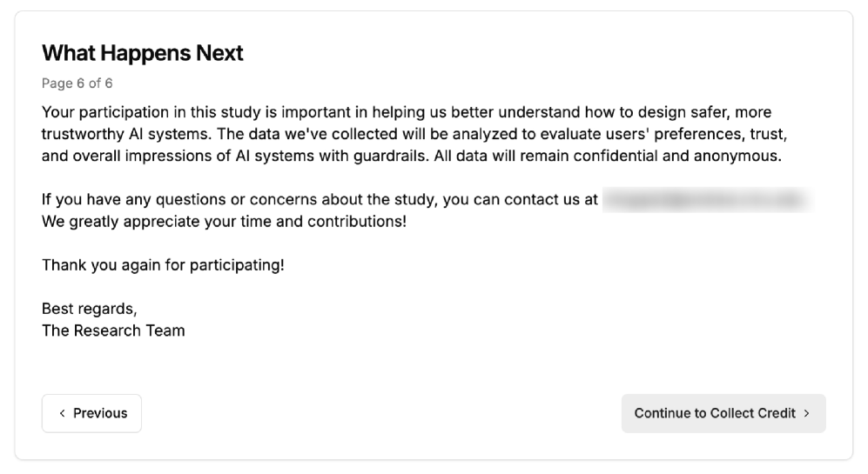The height and width of the screenshot is (474, 868).
Task: Click "Thank you again for participating!" text
Action: [163, 264]
